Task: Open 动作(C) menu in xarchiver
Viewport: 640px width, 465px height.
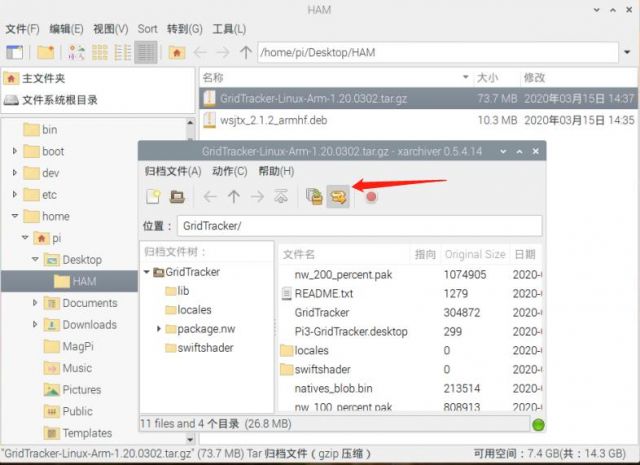Action: pyautogui.click(x=230, y=171)
